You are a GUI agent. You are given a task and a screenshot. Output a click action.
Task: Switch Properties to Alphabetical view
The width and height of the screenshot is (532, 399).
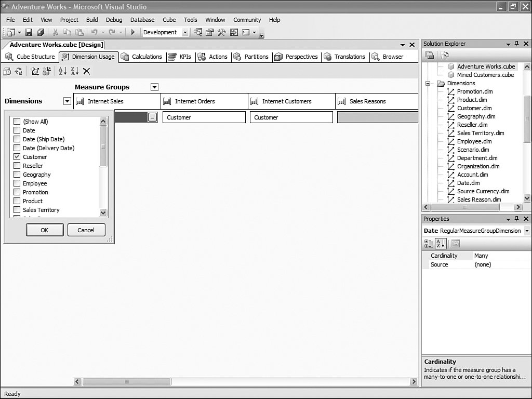coord(441,244)
